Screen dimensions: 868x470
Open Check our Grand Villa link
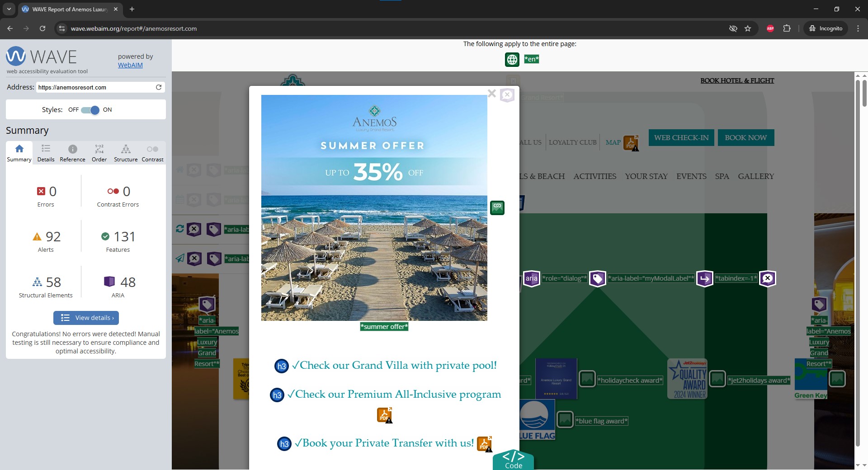coord(394,366)
